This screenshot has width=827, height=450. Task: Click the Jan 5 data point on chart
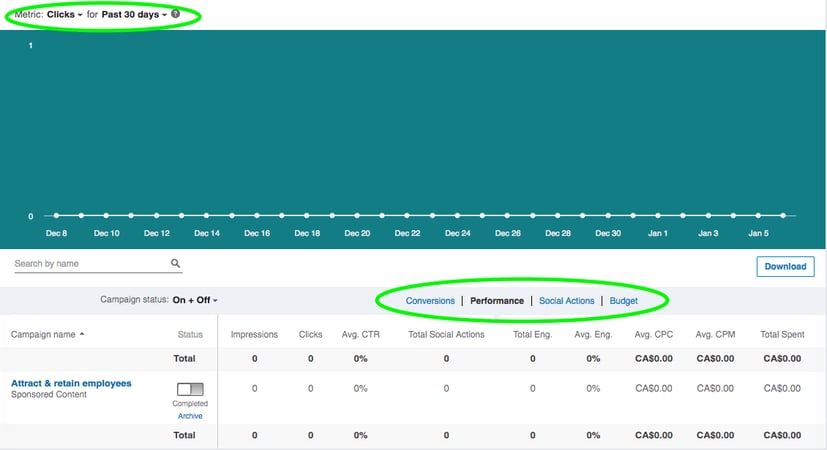tap(758, 215)
